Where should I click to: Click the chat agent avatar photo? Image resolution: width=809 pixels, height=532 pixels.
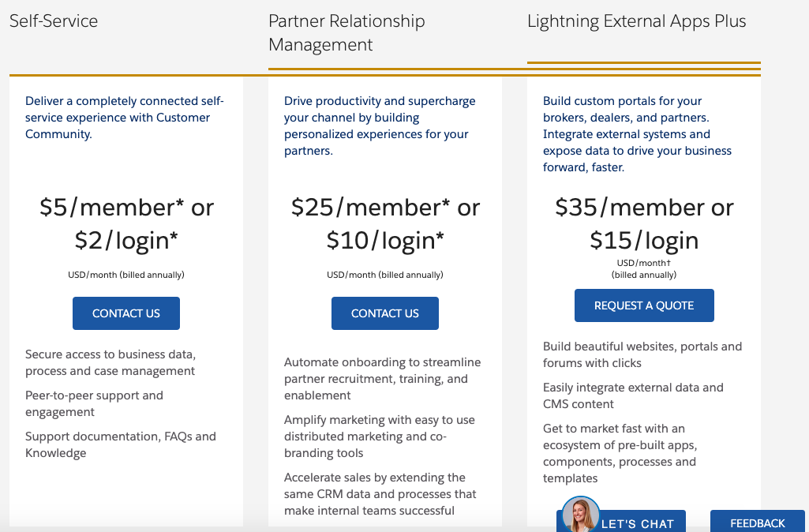(580, 515)
